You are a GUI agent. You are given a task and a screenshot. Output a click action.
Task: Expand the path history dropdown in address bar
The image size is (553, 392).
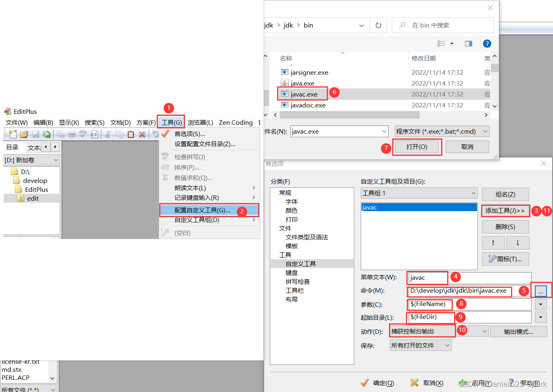362,25
